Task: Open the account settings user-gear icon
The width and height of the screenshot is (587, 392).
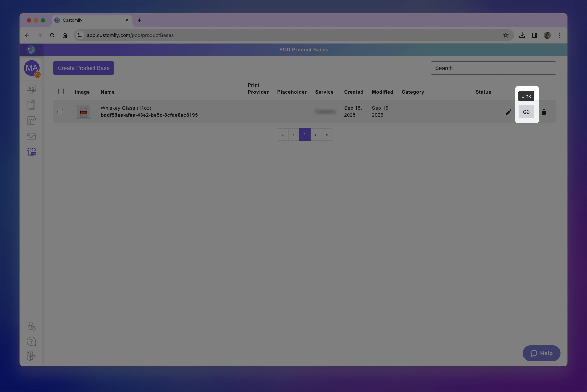Action: (31, 326)
